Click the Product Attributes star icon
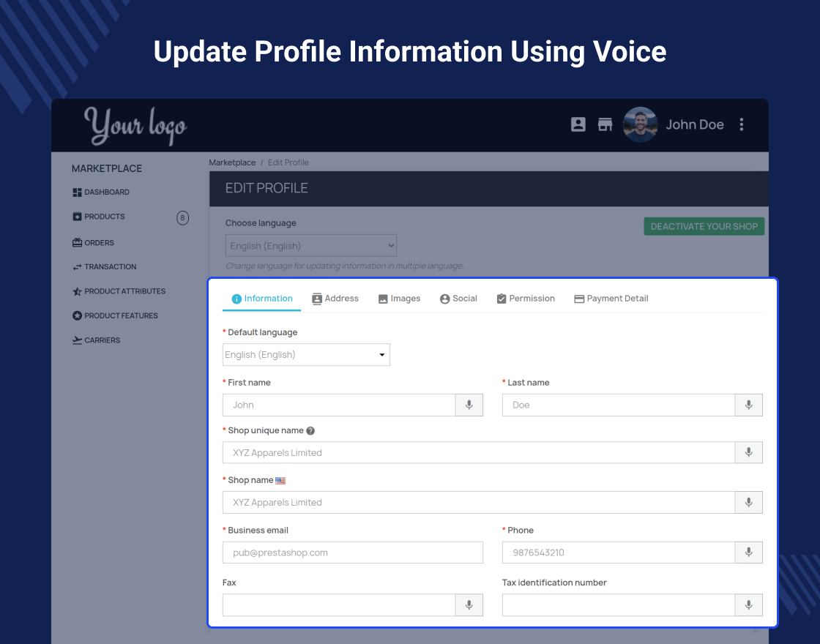The height and width of the screenshot is (644, 820). pos(77,292)
